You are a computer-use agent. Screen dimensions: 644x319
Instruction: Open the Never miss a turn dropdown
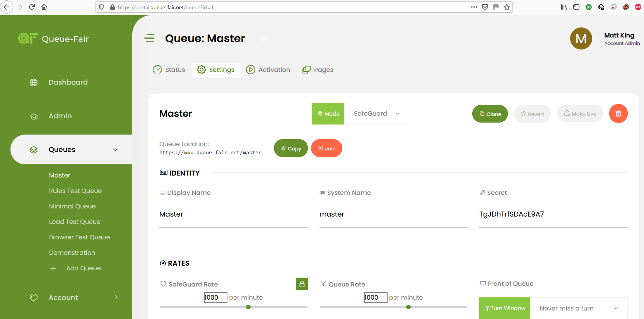point(579,308)
